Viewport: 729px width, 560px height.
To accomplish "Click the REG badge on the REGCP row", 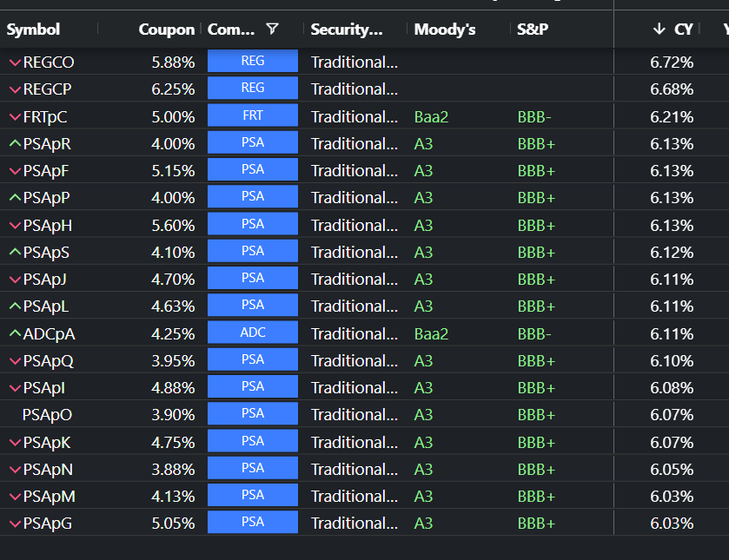I will 252,88.
